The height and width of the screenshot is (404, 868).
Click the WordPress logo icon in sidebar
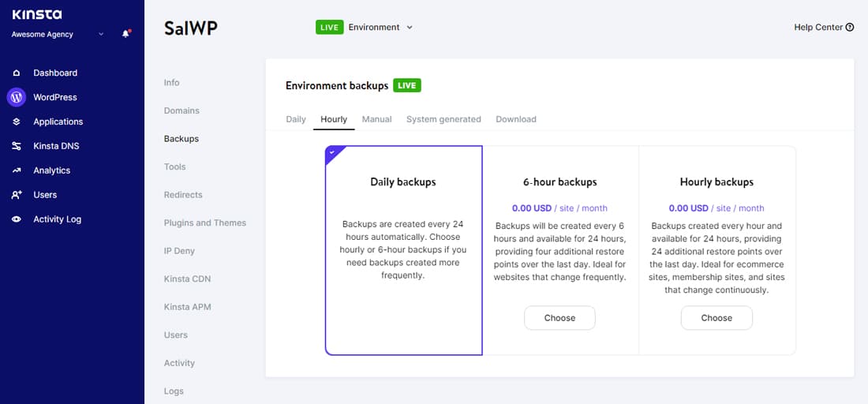pos(17,97)
